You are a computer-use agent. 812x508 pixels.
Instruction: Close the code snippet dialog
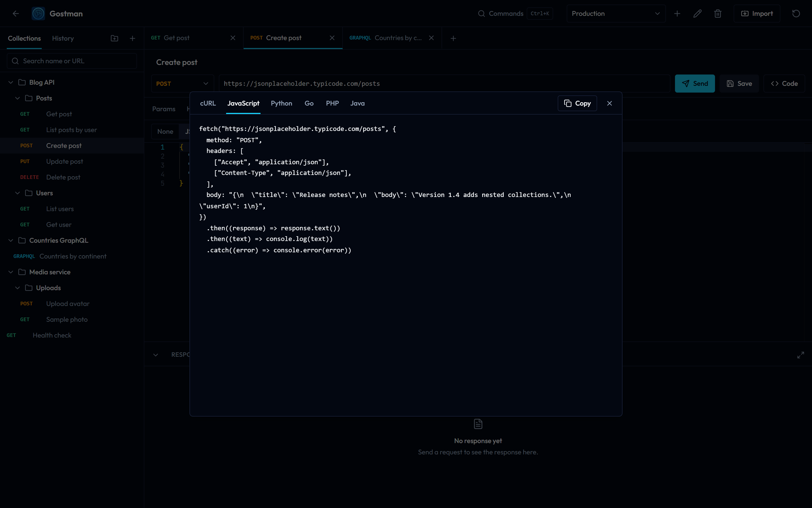tap(610, 103)
